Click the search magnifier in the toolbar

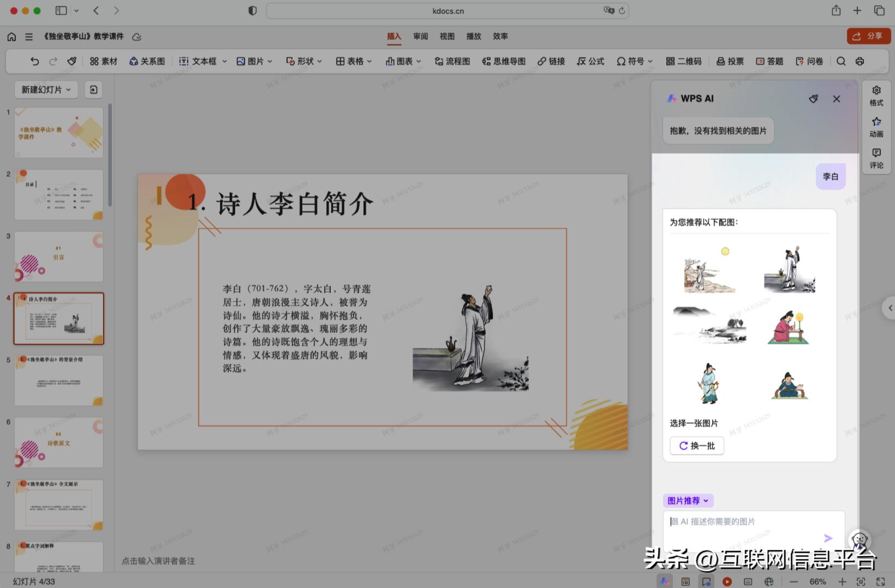841,61
